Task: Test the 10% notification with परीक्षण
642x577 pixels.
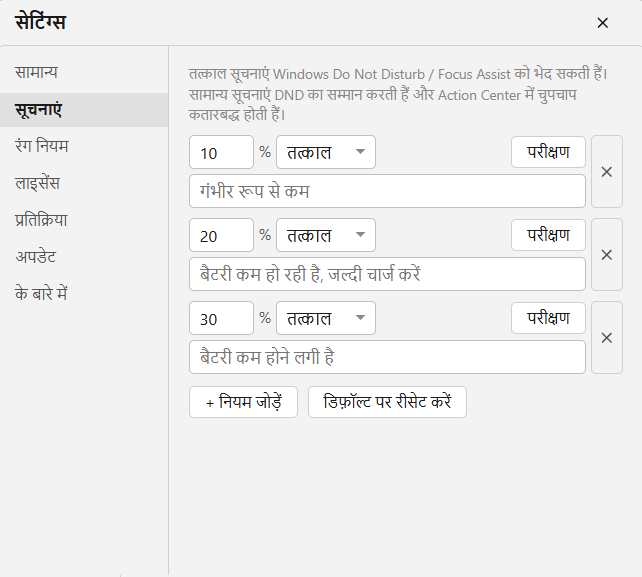Action: click(548, 152)
